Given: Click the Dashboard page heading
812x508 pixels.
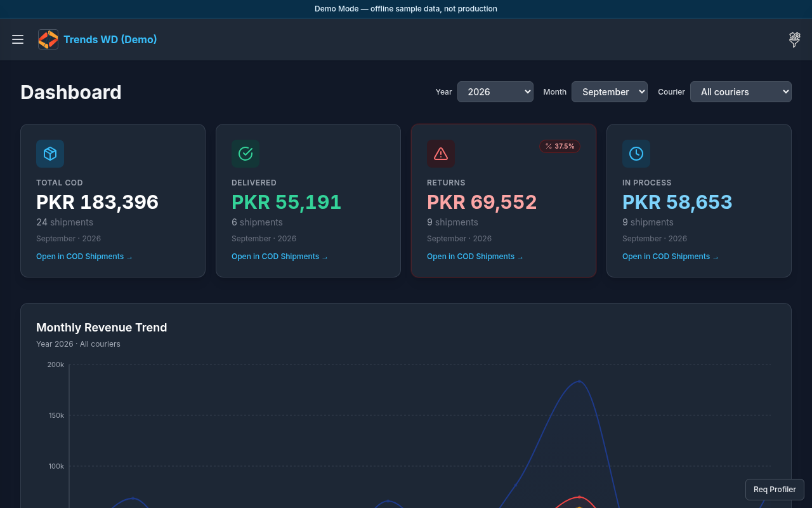Looking at the screenshot, I should tap(71, 92).
